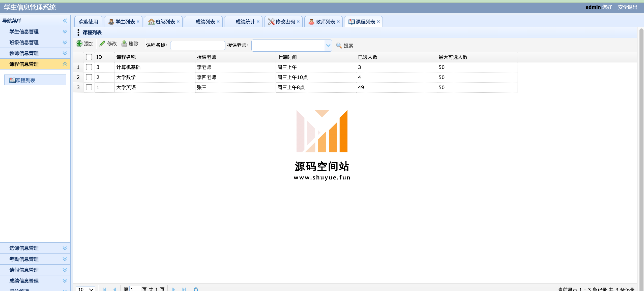This screenshot has width=644, height=291.
Task: Click the pencil edit icon
Action: [102, 44]
